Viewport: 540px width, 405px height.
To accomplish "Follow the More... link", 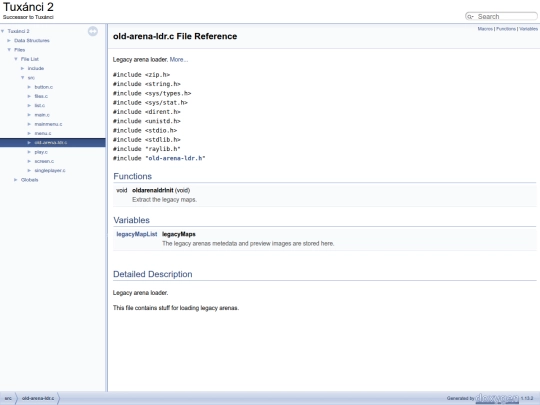I will [179, 60].
